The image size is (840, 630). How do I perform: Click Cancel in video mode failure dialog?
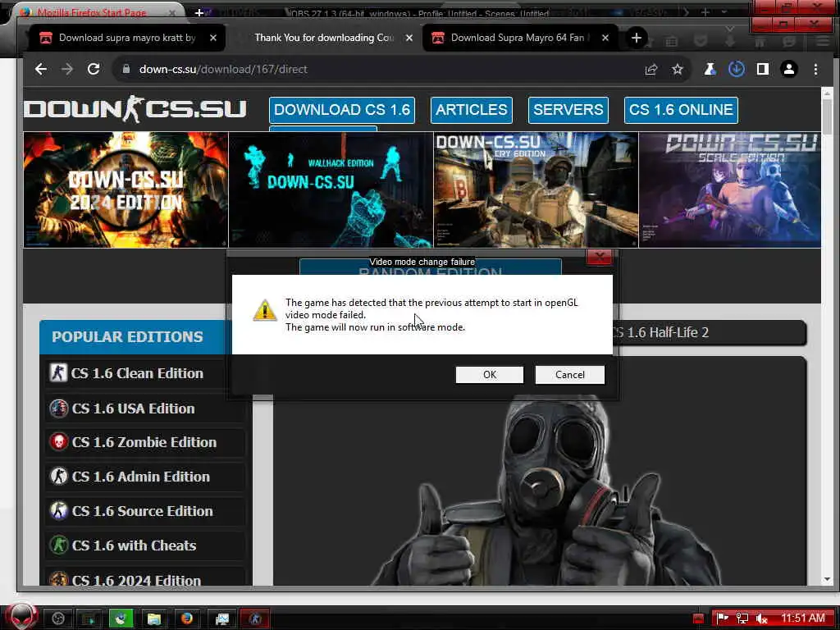[570, 374]
